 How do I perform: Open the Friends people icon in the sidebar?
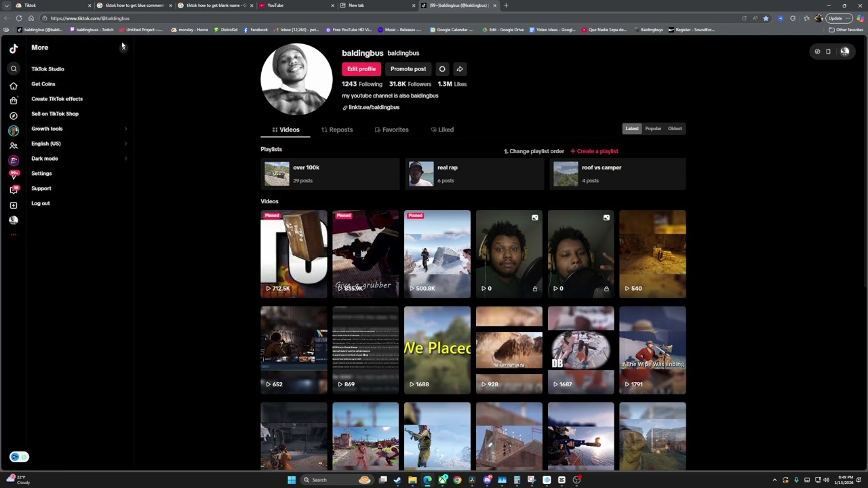pos(14,146)
